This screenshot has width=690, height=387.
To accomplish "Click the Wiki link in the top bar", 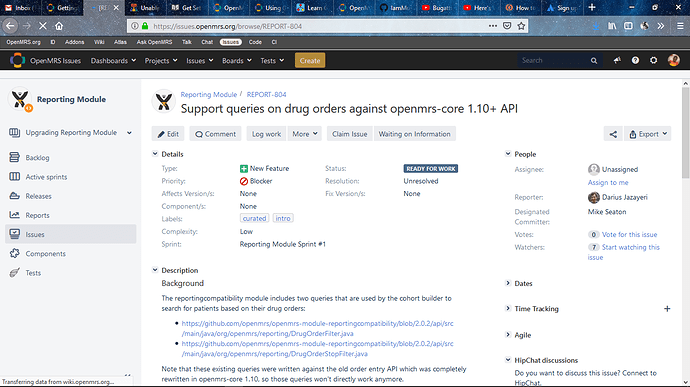I will point(99,42).
